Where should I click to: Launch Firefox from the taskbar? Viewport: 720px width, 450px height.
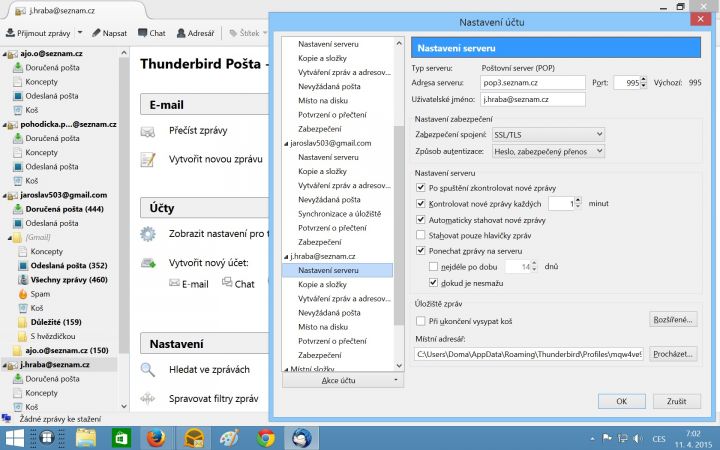[156, 438]
